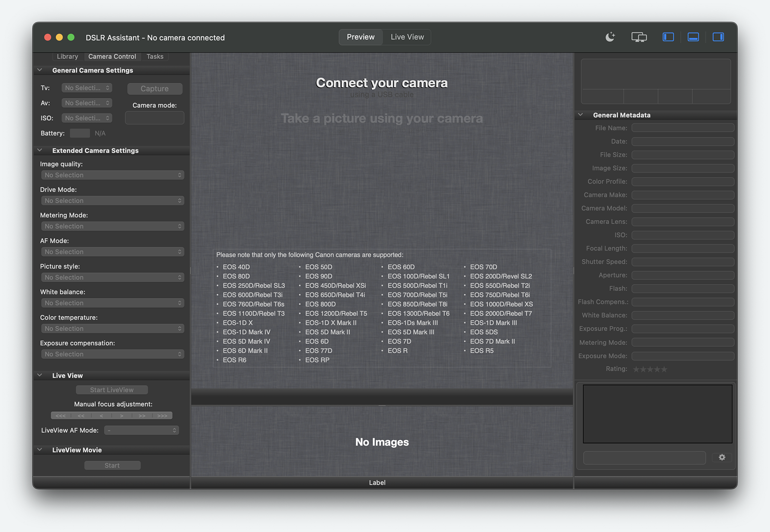The height and width of the screenshot is (532, 770).
Task: Select the Camera Control tab
Action: coord(112,56)
